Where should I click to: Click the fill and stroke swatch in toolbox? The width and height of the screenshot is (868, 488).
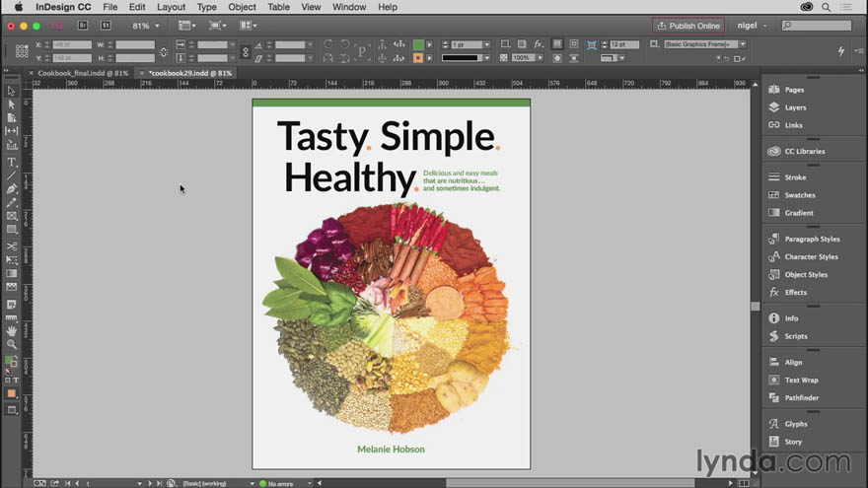(x=11, y=362)
